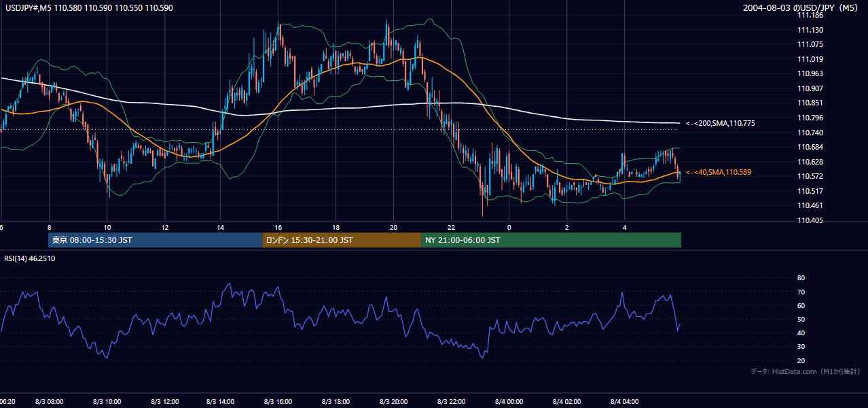This screenshot has width=868, height=408.
Task: Click the hour label 4 under the chart
Action: [x=624, y=227]
